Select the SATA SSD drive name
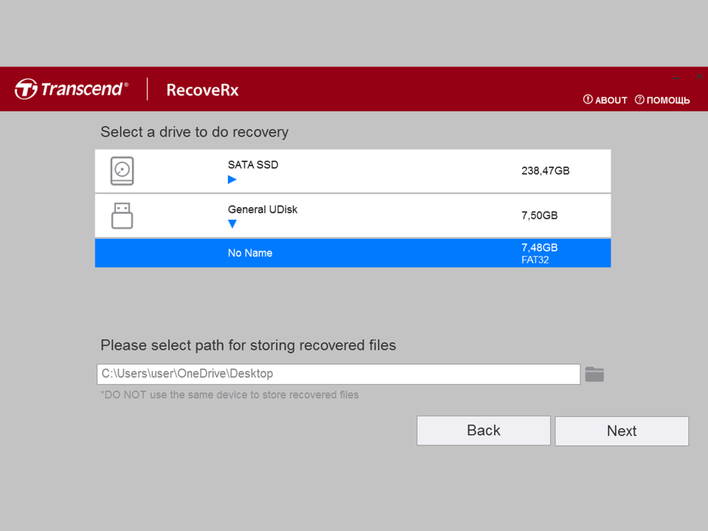Screen dimensions: 708x531 point(253,165)
